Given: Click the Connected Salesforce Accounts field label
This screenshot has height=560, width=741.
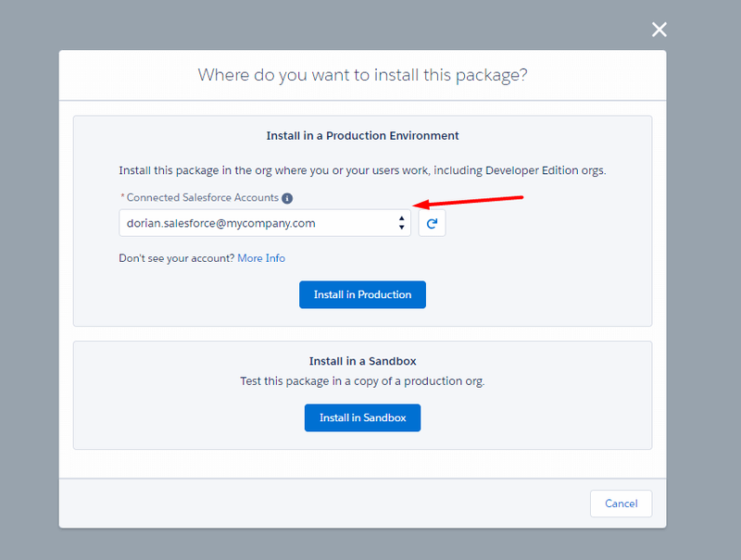Looking at the screenshot, I should tap(202, 198).
